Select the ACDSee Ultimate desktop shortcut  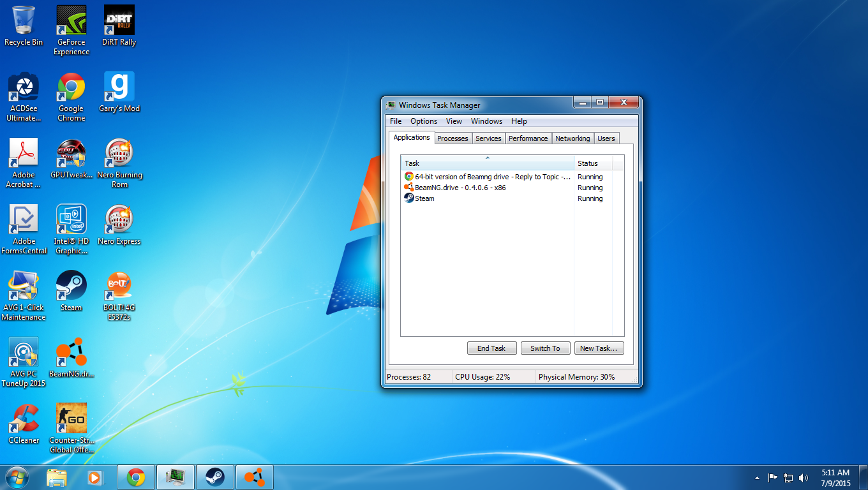pos(24,96)
